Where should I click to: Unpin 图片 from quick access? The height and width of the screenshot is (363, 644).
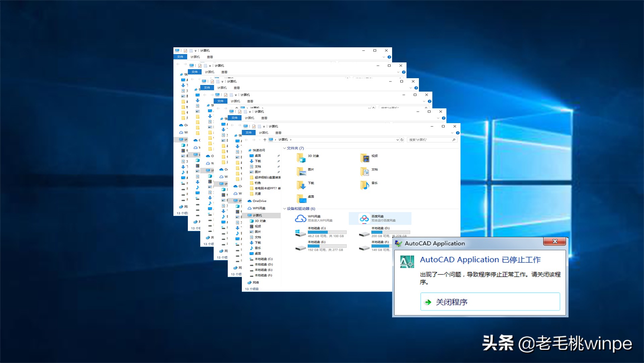(279, 172)
